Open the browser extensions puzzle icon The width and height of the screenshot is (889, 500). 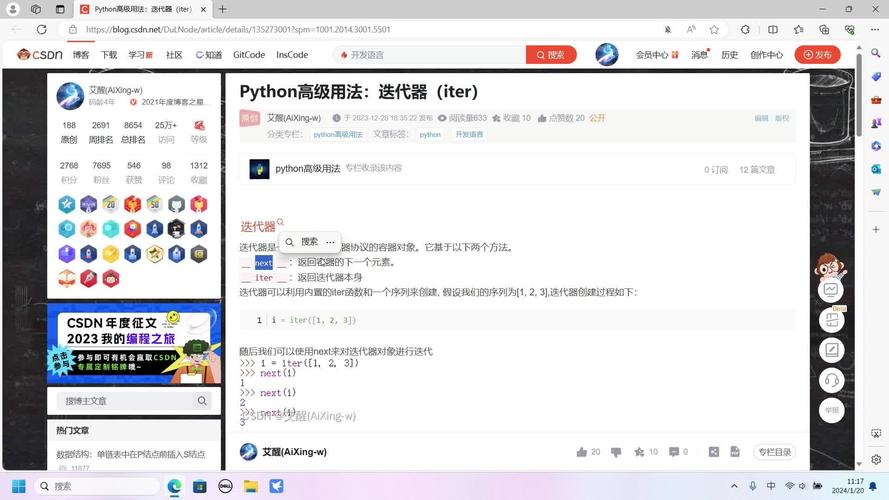(746, 29)
